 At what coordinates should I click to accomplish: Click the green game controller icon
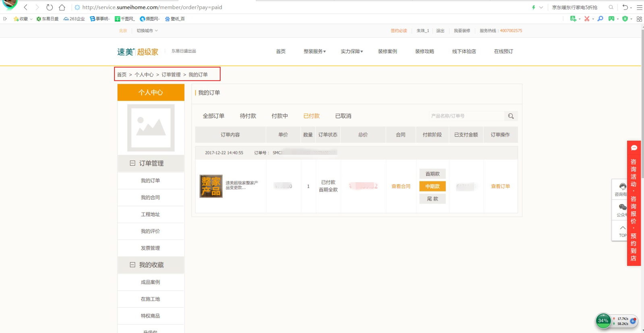click(x=611, y=18)
